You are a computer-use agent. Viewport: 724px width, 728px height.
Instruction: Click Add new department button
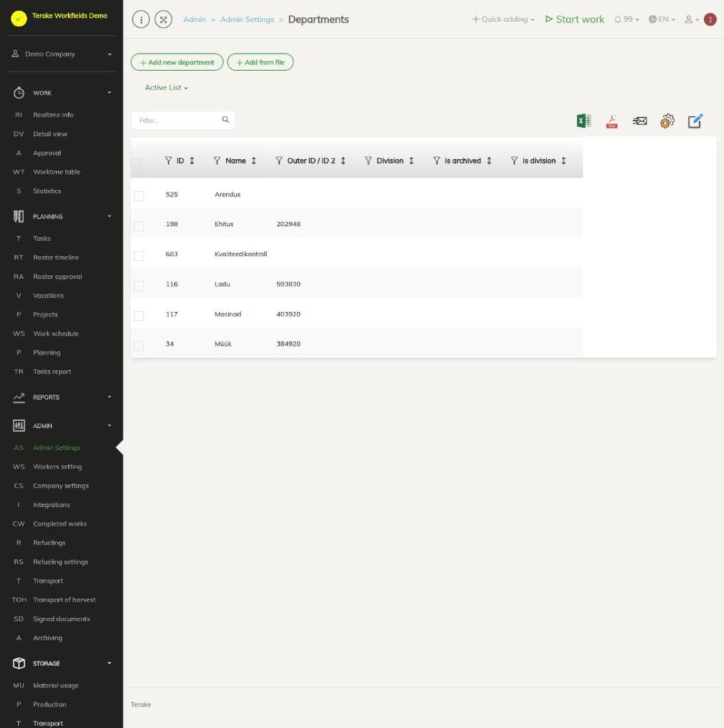click(177, 63)
